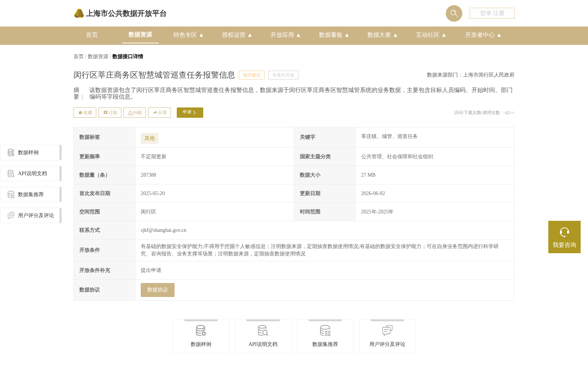Click the warning triangle icon on 纠错

[130, 113]
